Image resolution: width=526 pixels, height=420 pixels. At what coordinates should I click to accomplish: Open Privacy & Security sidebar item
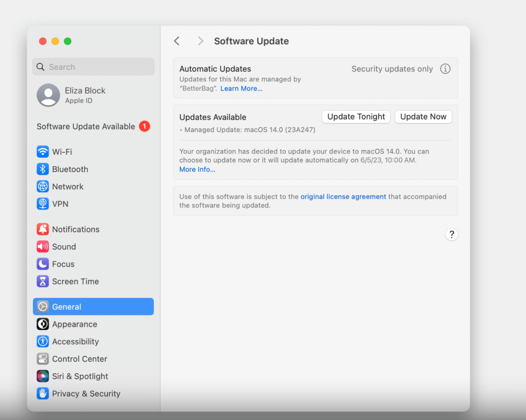(x=86, y=393)
